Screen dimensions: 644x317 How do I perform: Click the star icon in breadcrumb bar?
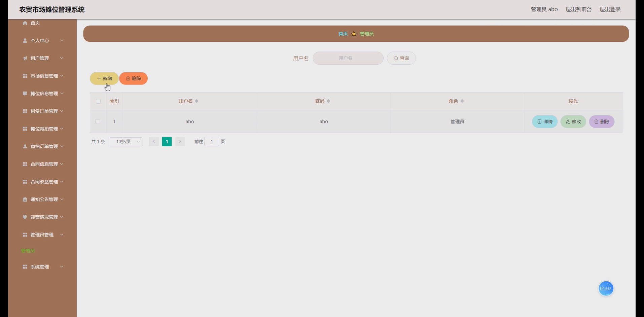354,34
